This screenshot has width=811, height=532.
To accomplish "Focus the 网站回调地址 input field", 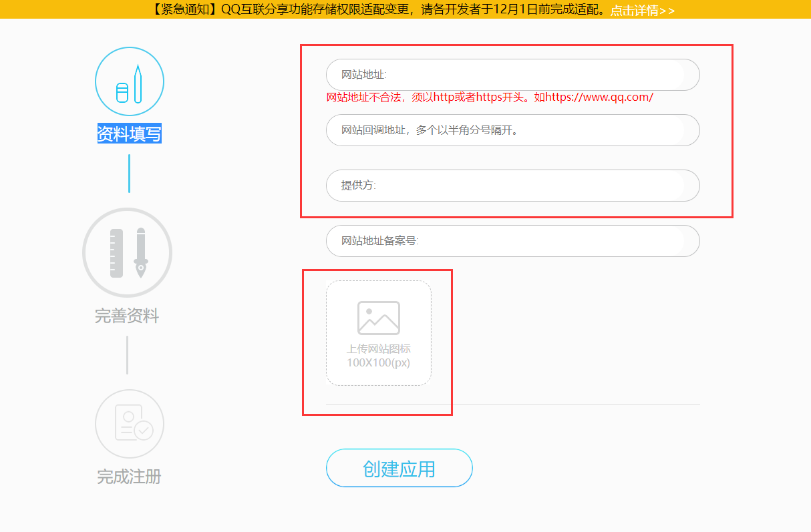I will click(x=512, y=130).
